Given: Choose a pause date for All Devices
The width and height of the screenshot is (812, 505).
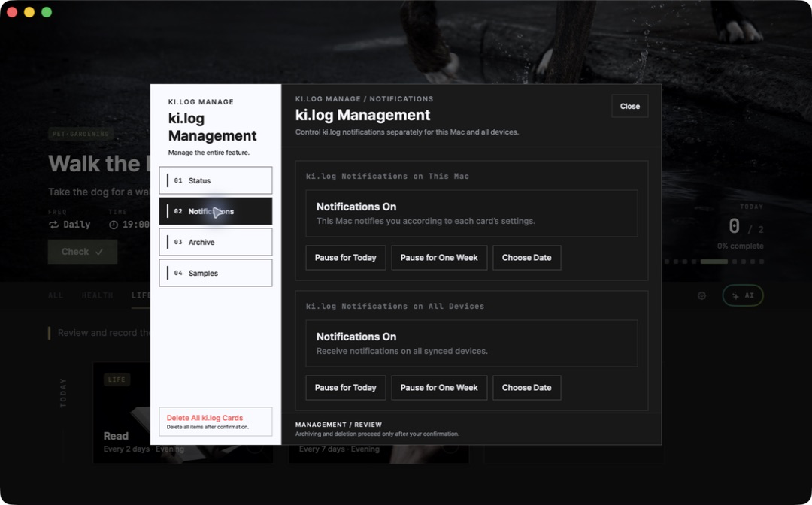Looking at the screenshot, I should (x=526, y=388).
